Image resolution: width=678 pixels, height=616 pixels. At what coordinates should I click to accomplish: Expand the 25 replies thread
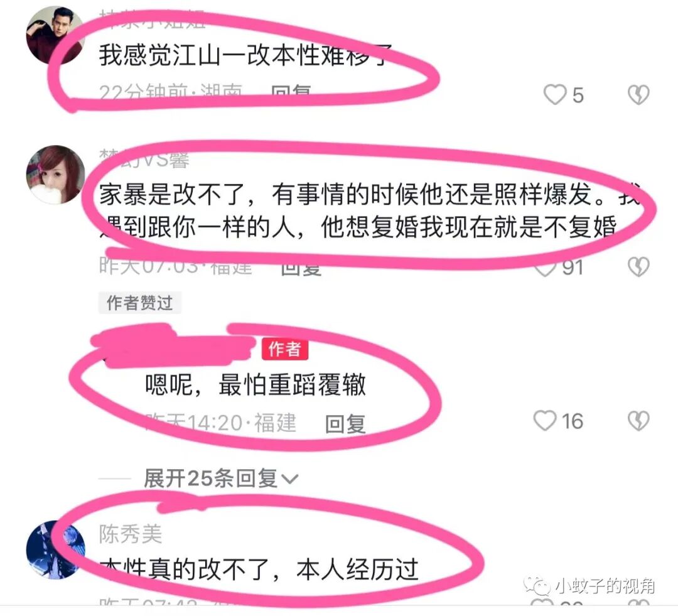[x=220, y=478]
